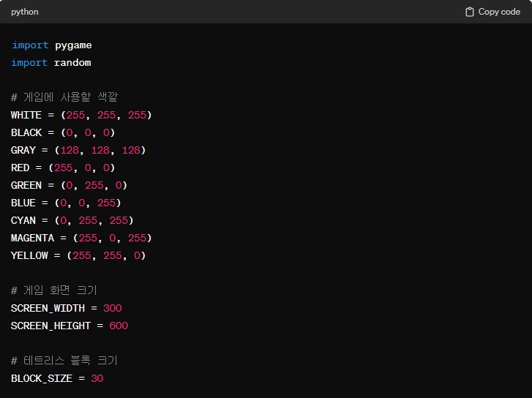Click the MAGENTA = (255, 0, 255) line

(x=81, y=239)
